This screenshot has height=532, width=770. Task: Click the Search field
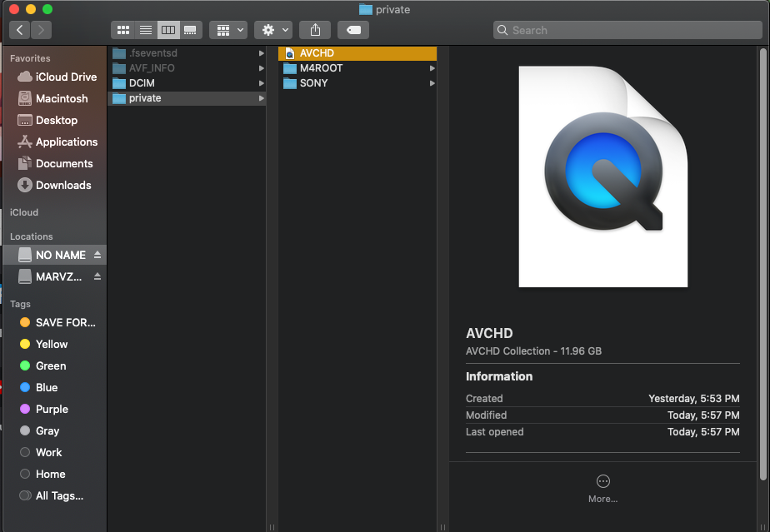point(627,30)
